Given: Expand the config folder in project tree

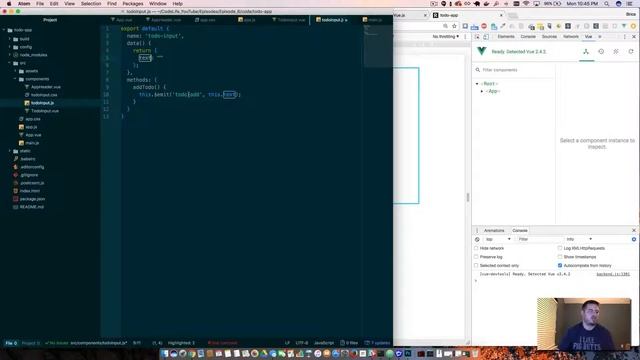Looking at the screenshot, I should tap(10, 47).
